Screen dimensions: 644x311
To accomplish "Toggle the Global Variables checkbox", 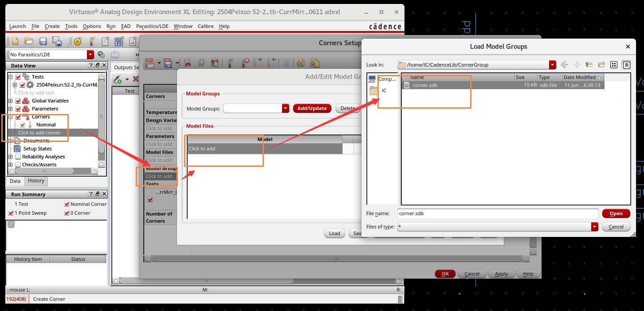I will (18, 101).
